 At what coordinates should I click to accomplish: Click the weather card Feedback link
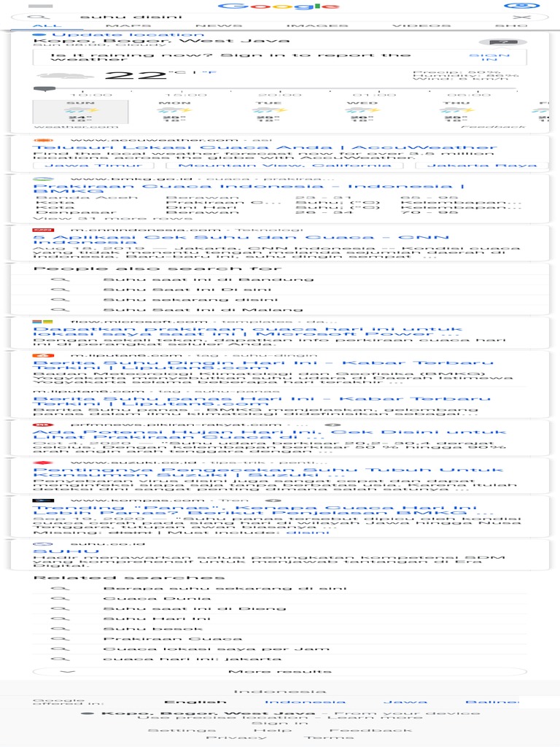click(494, 127)
